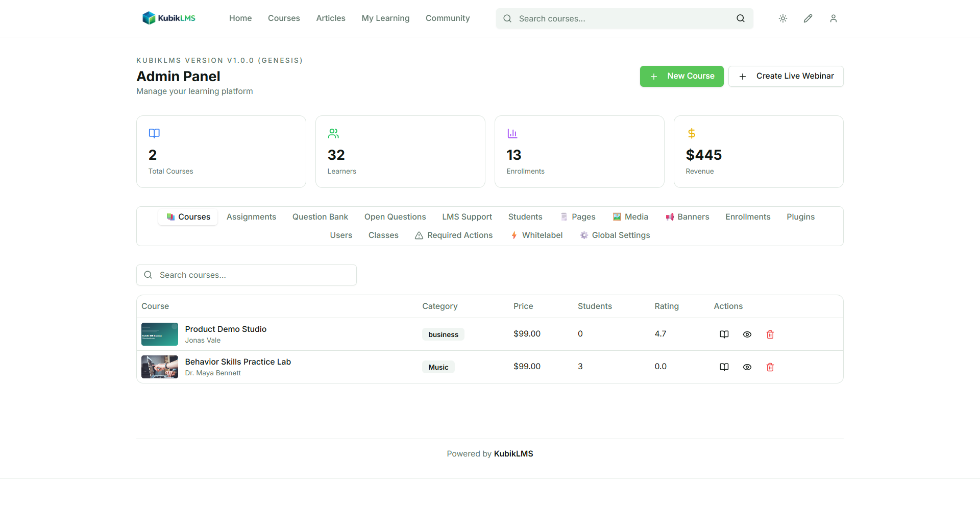980x505 pixels.
Task: Open the Whitelabel tab
Action: tap(536, 235)
